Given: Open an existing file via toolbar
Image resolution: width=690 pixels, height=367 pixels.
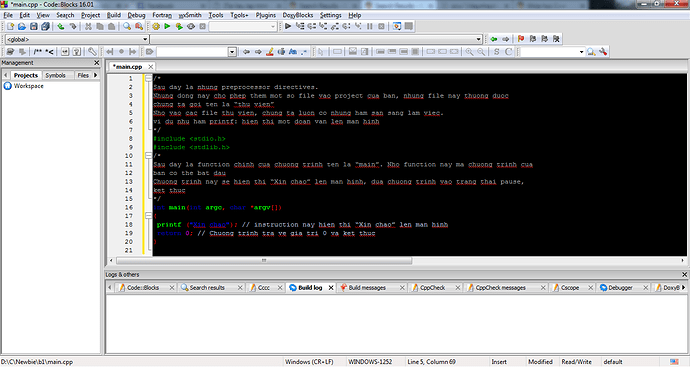Looking at the screenshot, I should pos(22,26).
